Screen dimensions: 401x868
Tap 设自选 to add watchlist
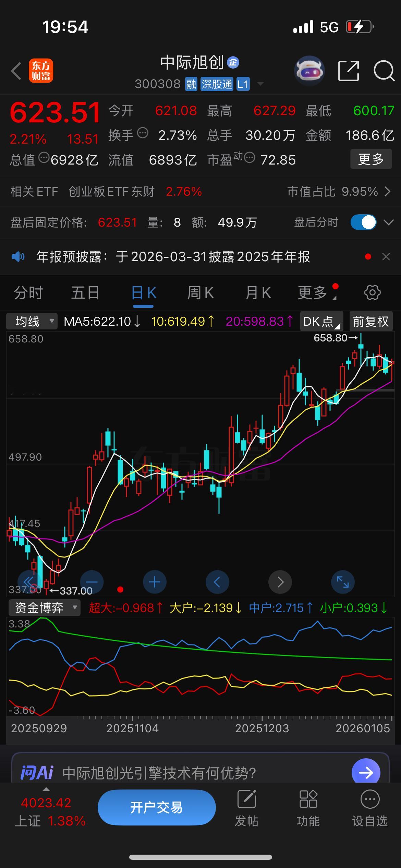[370, 808]
